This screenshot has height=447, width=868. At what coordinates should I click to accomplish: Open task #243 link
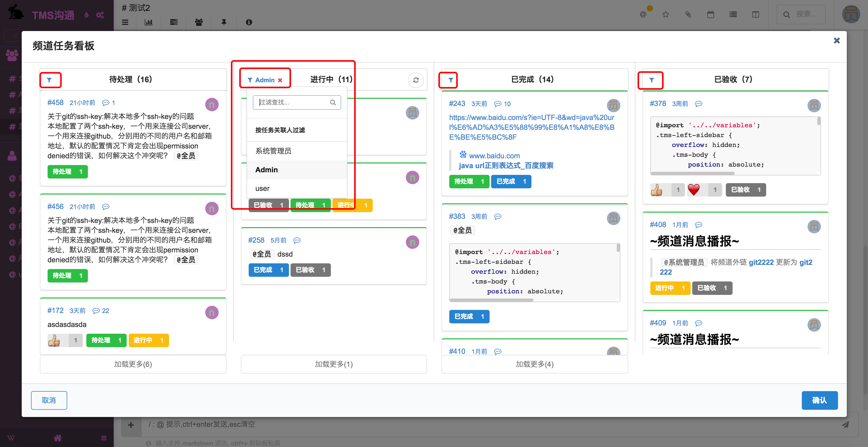[457, 103]
